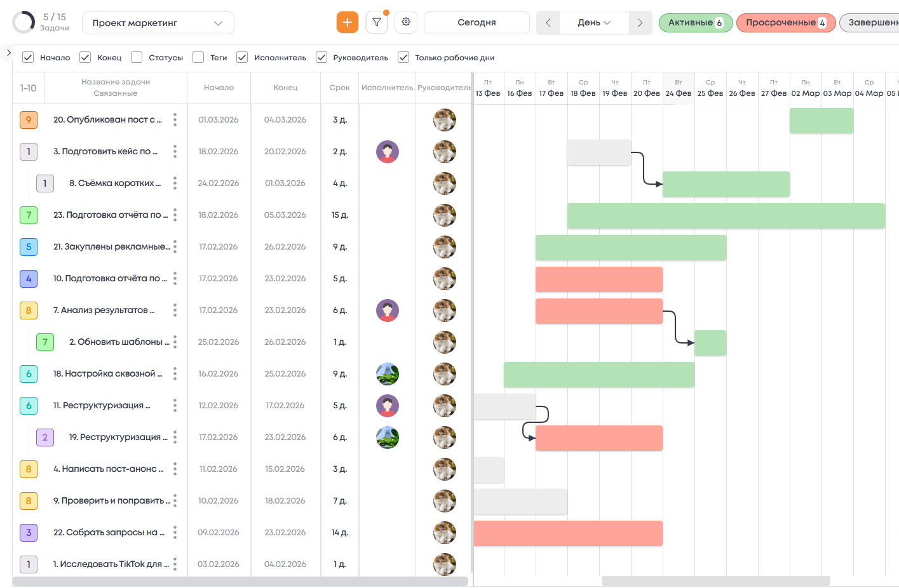Select the Активные filter tab
The image size is (899, 588).
(x=695, y=23)
